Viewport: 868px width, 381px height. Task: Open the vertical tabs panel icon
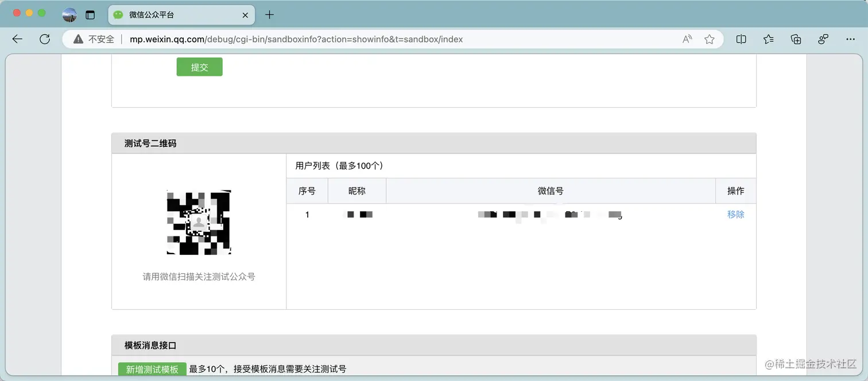(x=91, y=15)
